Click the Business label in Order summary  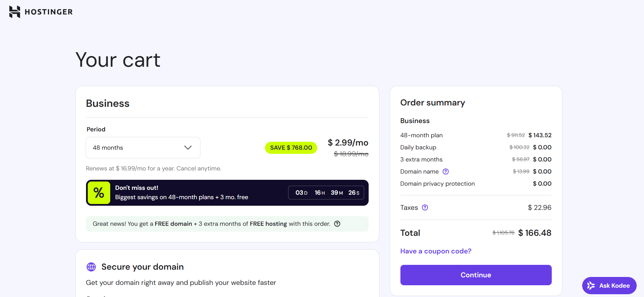pyautogui.click(x=415, y=121)
